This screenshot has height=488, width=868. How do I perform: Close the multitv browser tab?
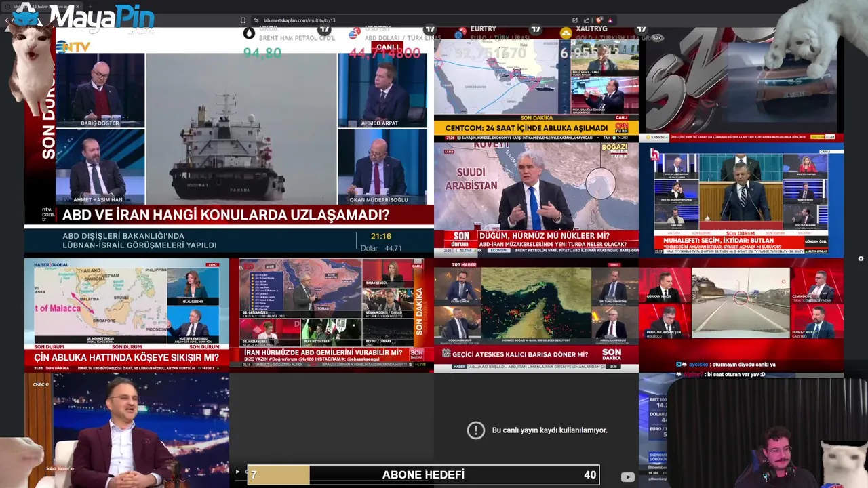(x=77, y=6)
